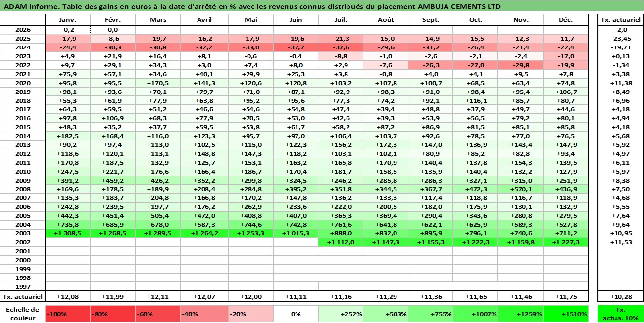Image resolution: width=644 pixels, height=323 pixels.
Task: Select the '-2,0' actuarial rate for 2026
Action: pos(621,30)
